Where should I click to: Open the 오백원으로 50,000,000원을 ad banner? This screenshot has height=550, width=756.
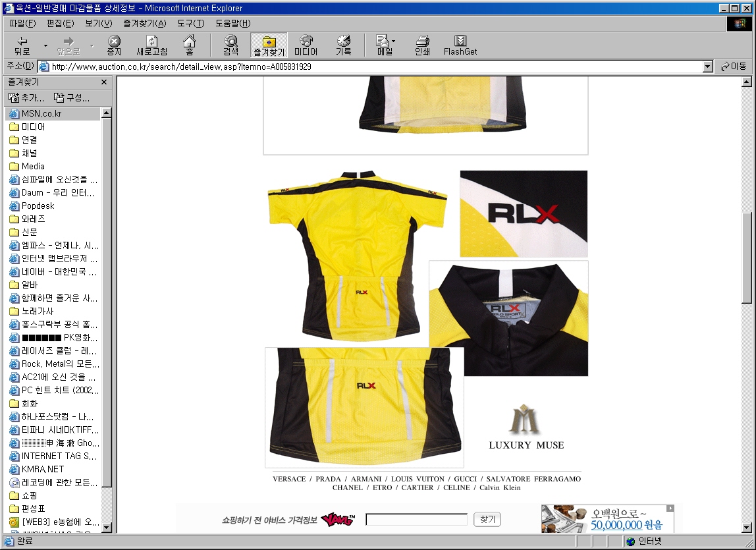607,518
